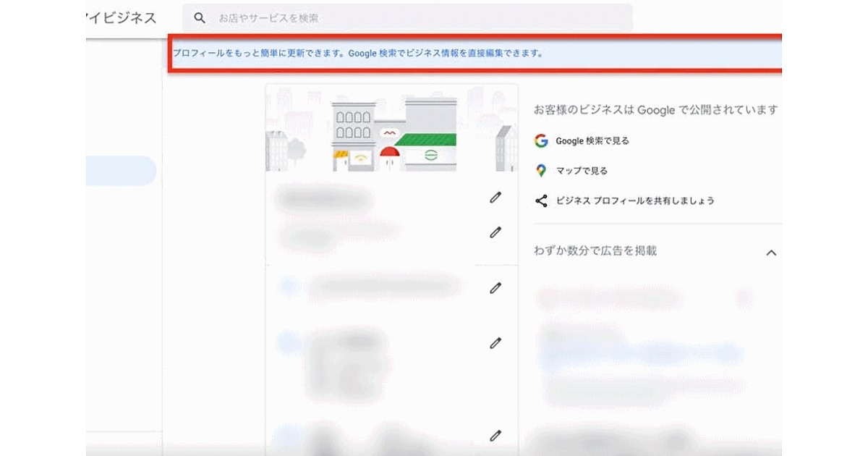Click topmost pencil icon beside business name
The height and width of the screenshot is (456, 868).
(x=495, y=198)
